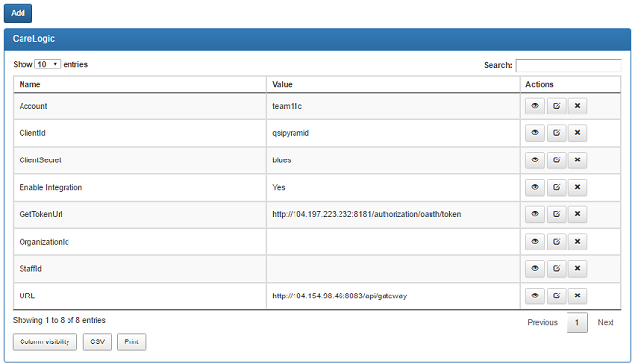This screenshot has width=635, height=364.
Task: Delete the GetTokenUrl row
Action: point(577,214)
